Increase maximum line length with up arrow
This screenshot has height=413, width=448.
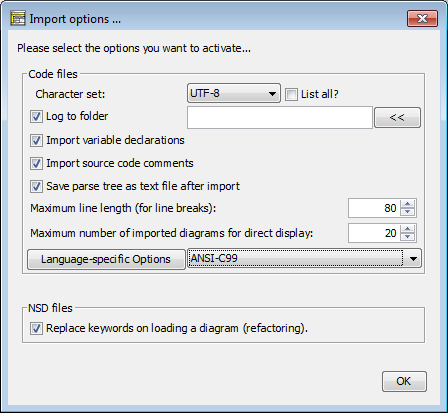pos(407,204)
